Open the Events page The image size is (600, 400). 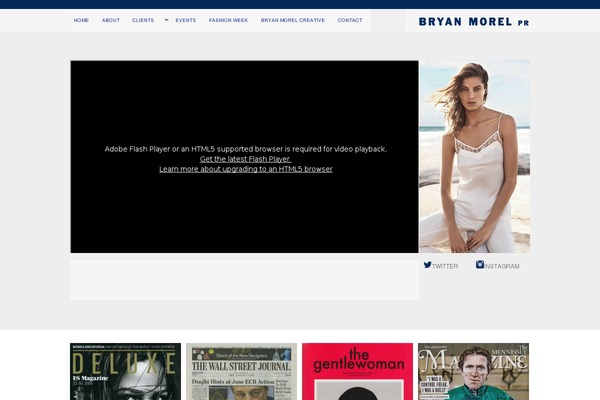[x=185, y=20]
